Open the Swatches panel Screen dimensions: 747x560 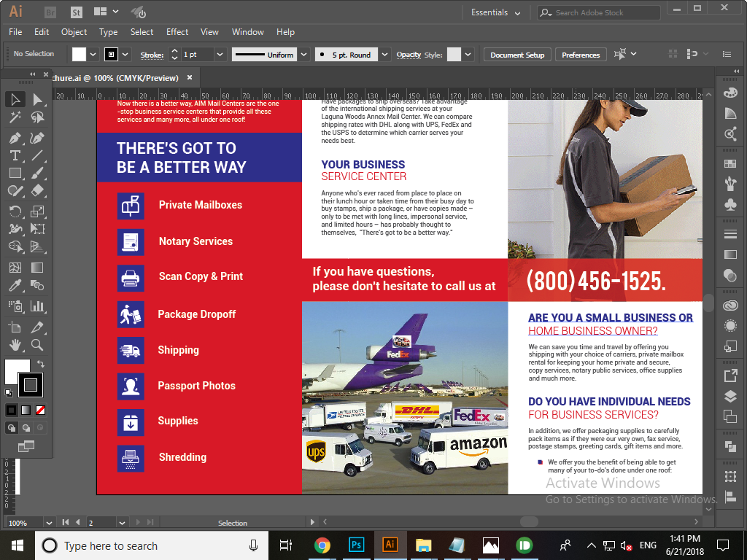732,163
